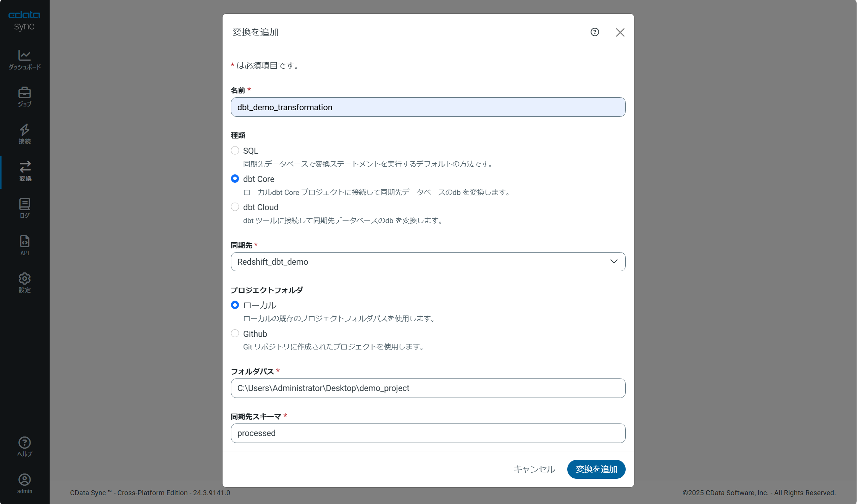
Task: Open the ジョブ section in the sidebar
Action: coord(24,97)
